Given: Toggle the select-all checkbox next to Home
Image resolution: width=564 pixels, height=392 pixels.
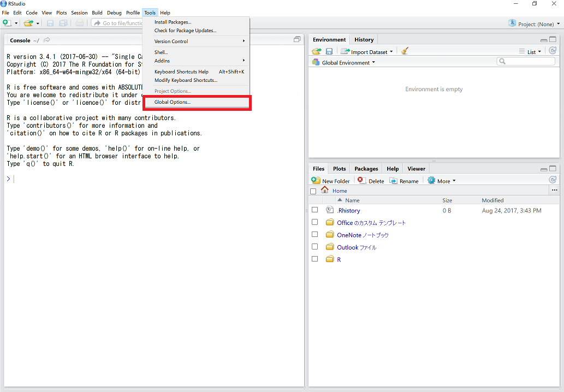Looking at the screenshot, I should [x=313, y=191].
